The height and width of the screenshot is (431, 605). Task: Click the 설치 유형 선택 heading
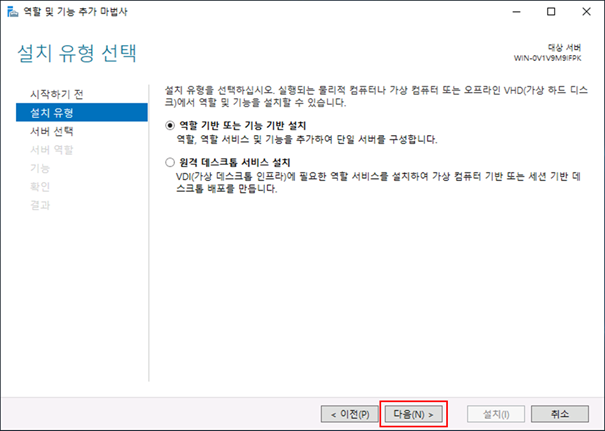pyautogui.click(x=77, y=53)
